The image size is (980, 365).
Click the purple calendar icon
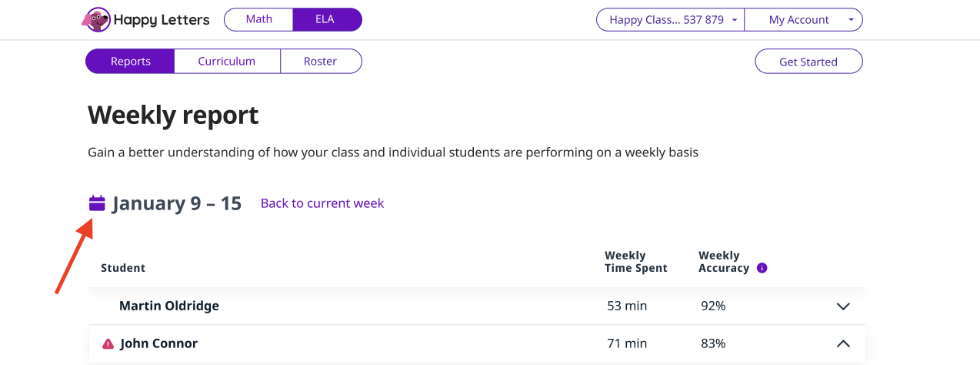[97, 203]
